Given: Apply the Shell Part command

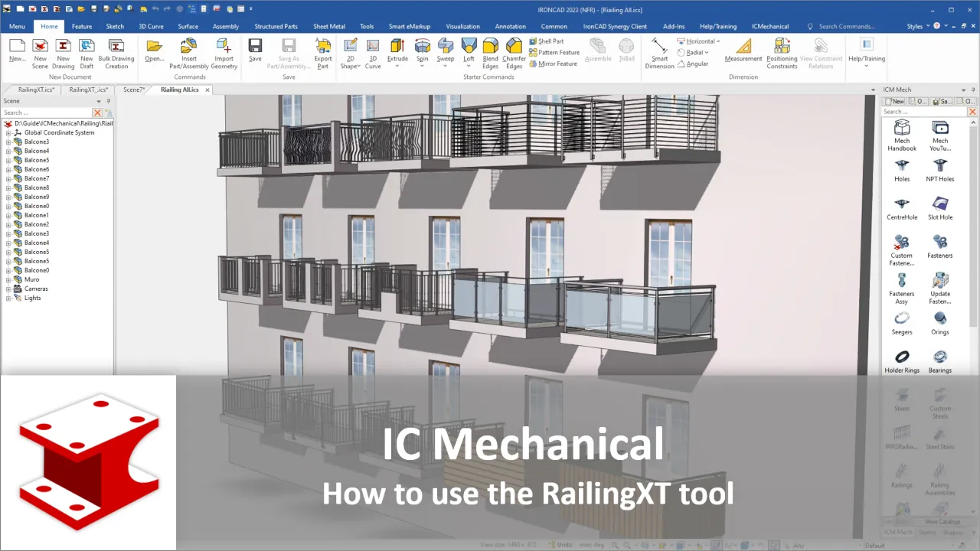Looking at the screenshot, I should [547, 41].
